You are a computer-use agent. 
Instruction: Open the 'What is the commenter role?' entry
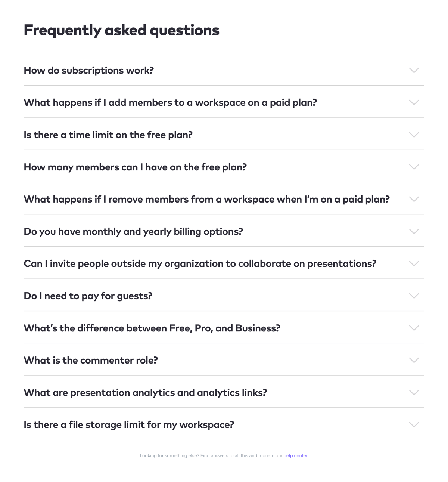click(x=91, y=360)
